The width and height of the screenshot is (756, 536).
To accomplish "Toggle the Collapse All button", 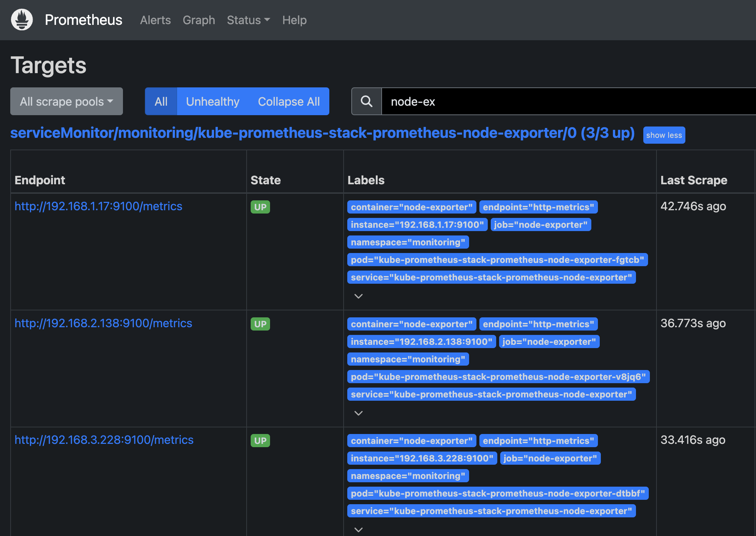I will point(289,101).
